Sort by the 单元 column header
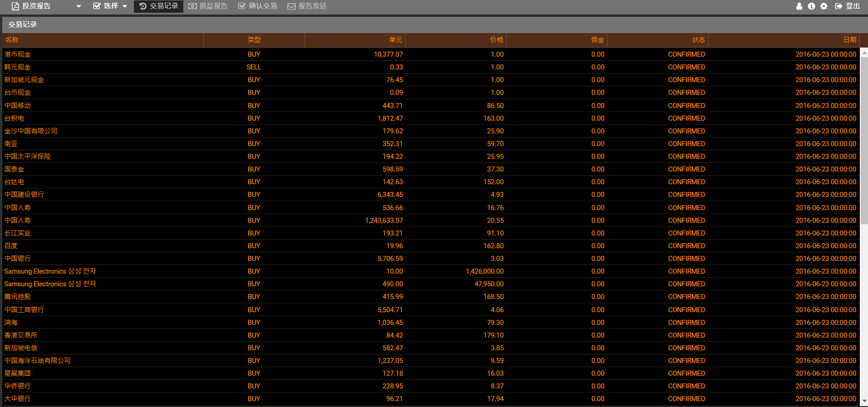This screenshot has width=868, height=407. point(355,40)
